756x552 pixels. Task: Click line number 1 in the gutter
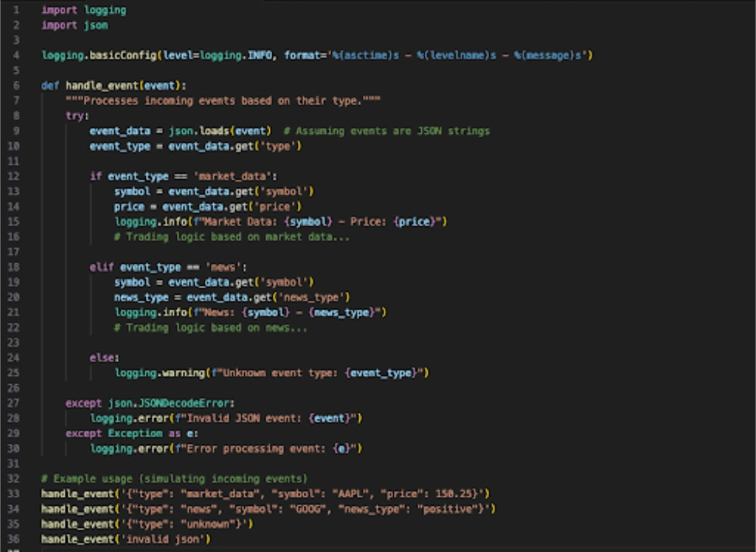coord(17,10)
